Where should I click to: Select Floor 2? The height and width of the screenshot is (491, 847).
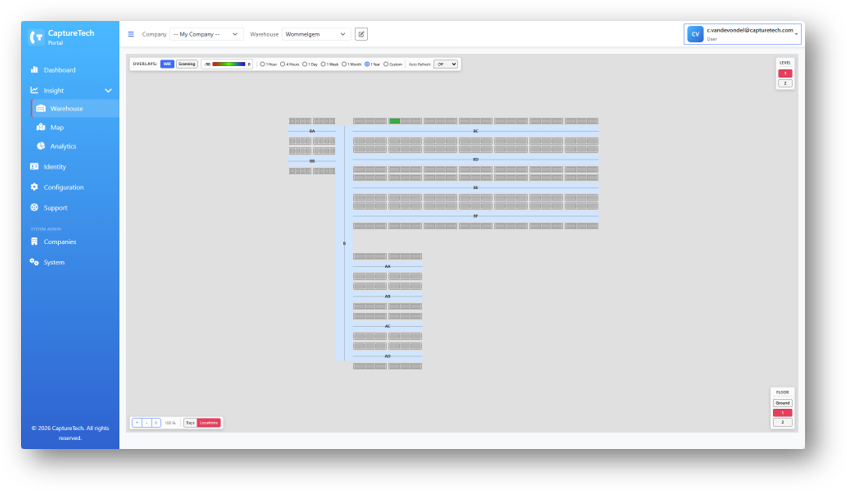coord(782,422)
